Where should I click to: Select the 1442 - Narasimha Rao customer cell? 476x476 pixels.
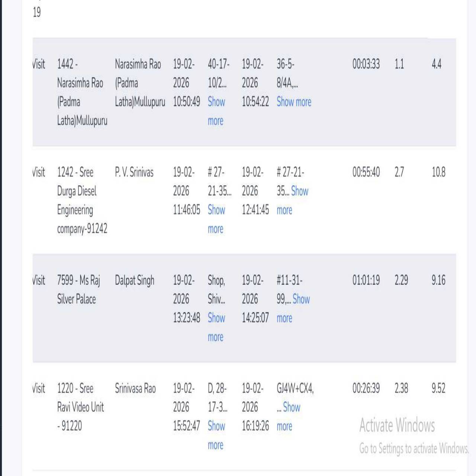click(82, 92)
